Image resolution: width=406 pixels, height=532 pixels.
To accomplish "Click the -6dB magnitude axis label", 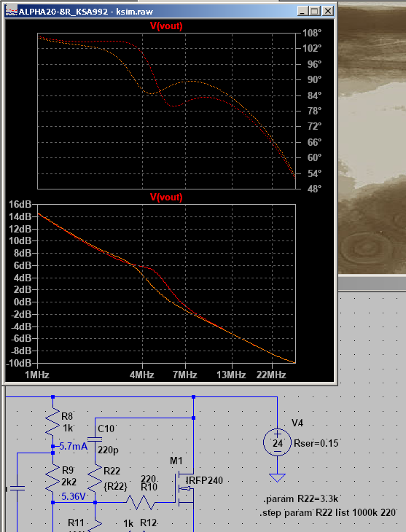I will (21, 339).
